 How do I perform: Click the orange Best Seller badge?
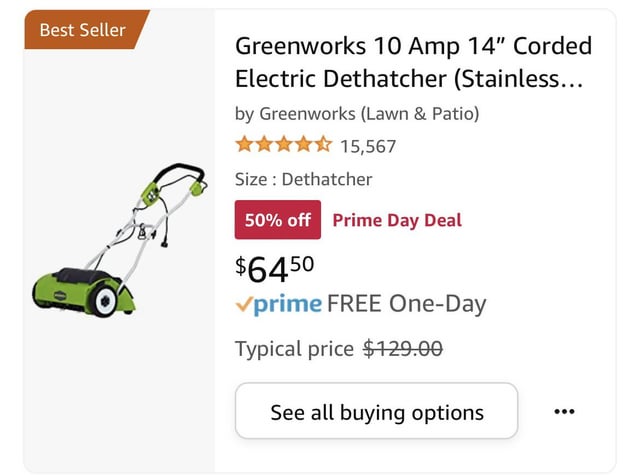[83, 30]
